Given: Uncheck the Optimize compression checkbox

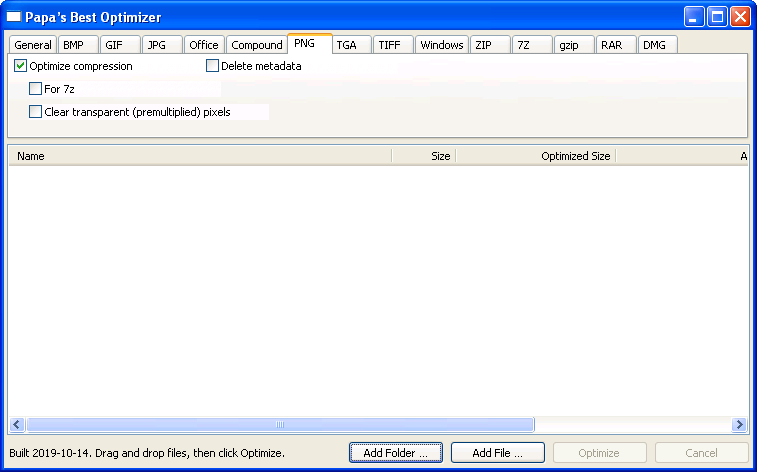Looking at the screenshot, I should (21, 66).
